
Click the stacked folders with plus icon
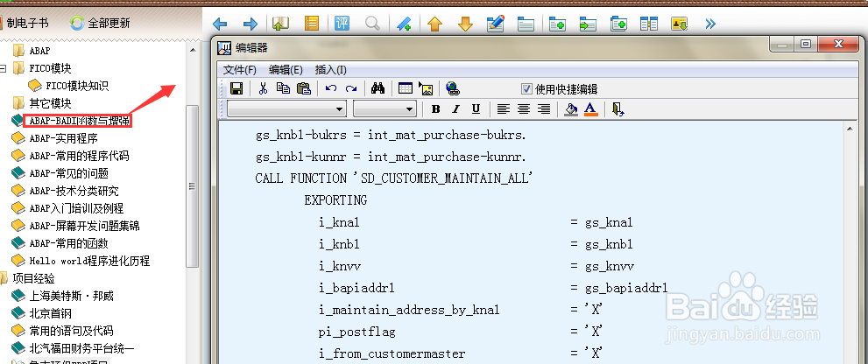tap(618, 24)
